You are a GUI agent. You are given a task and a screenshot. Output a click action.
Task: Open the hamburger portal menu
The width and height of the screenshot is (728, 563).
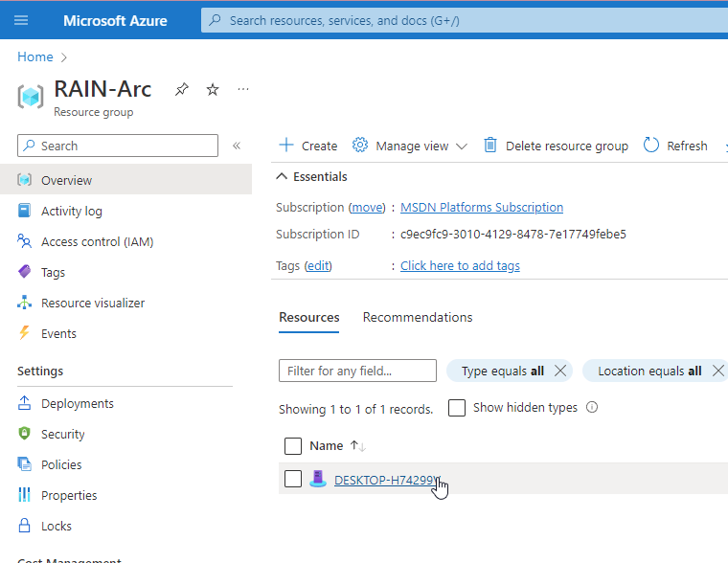coord(21,20)
